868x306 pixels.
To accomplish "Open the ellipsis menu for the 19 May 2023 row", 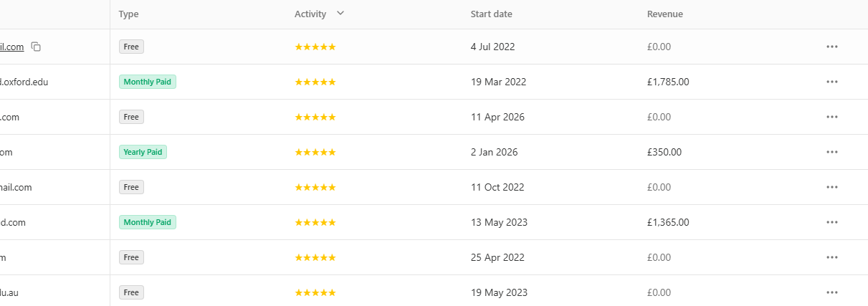I will 832,292.
